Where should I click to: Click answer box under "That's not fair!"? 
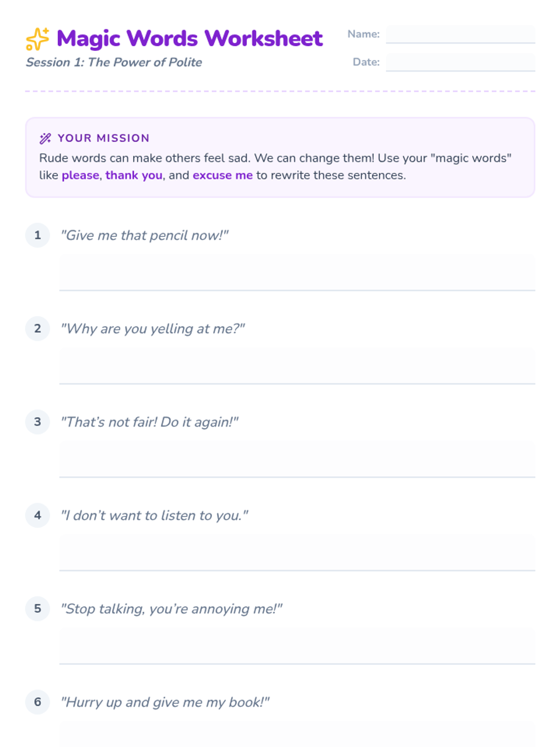(x=297, y=459)
